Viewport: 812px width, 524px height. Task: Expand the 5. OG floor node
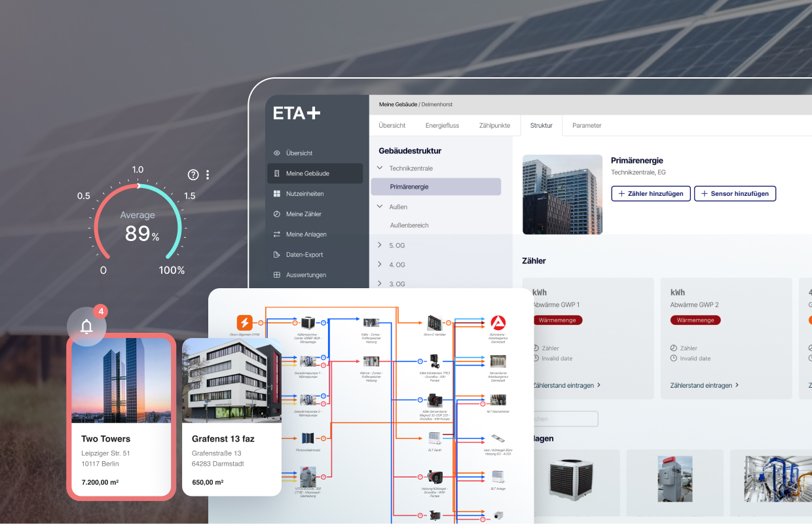pos(380,245)
